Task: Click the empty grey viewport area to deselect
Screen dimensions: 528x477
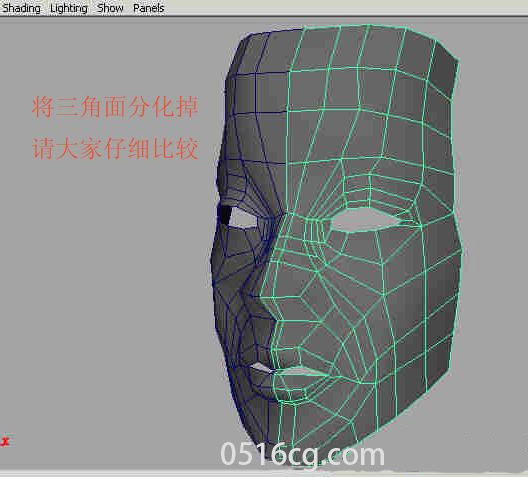Action: click(101, 269)
